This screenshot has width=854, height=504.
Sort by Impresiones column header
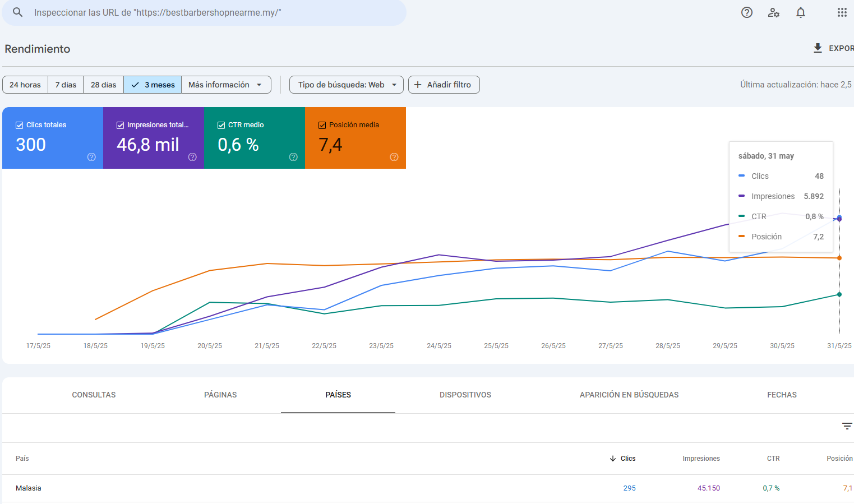[x=701, y=459]
